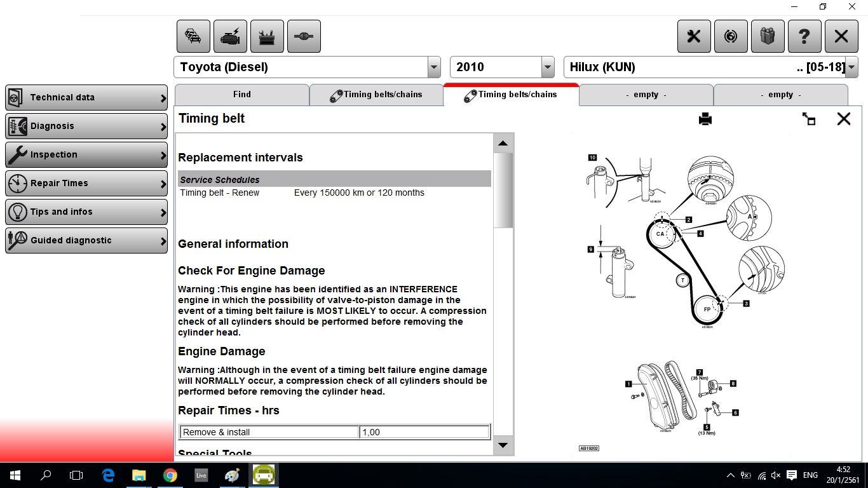
Task: Launch Microsoft Edge from the taskbar
Action: click(108, 475)
